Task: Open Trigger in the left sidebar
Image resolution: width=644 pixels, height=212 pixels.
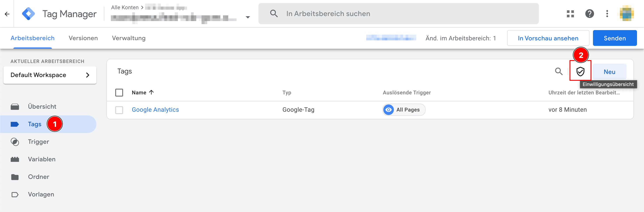Action: pos(38,142)
